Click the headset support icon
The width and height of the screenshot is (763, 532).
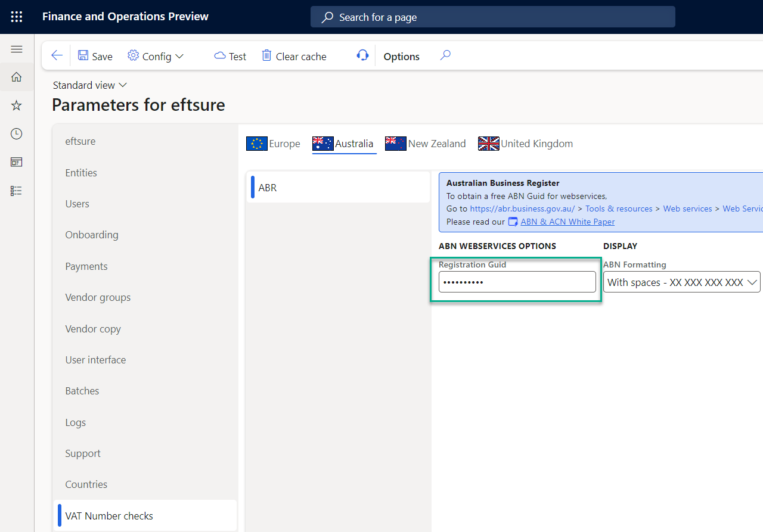pos(362,55)
